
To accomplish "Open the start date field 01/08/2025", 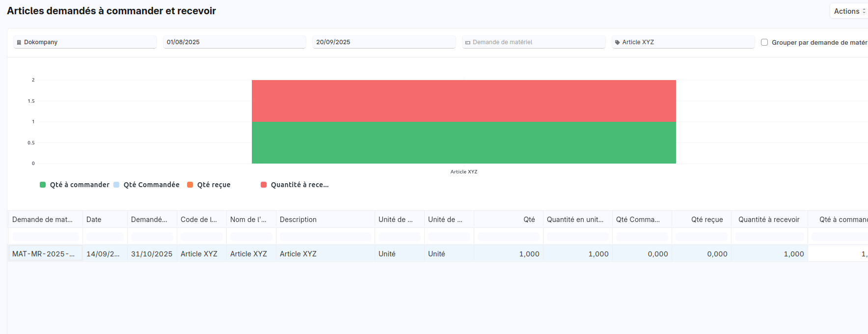I will [x=234, y=42].
